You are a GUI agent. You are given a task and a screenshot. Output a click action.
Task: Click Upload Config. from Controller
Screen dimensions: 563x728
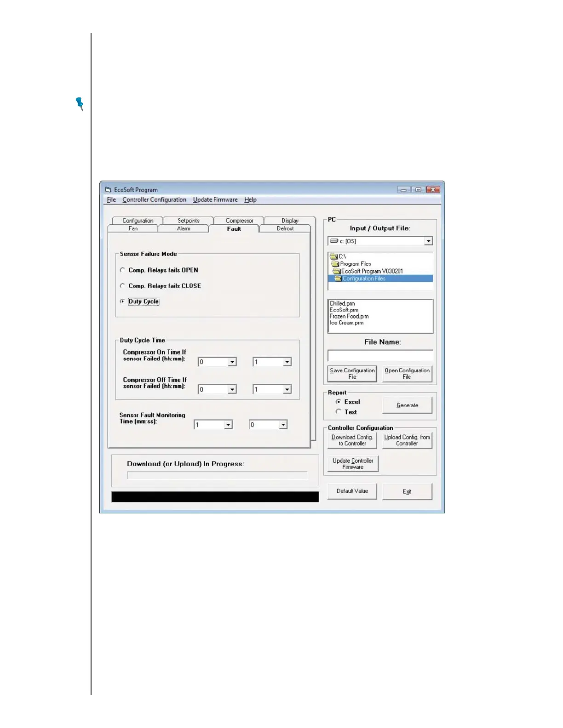click(407, 440)
